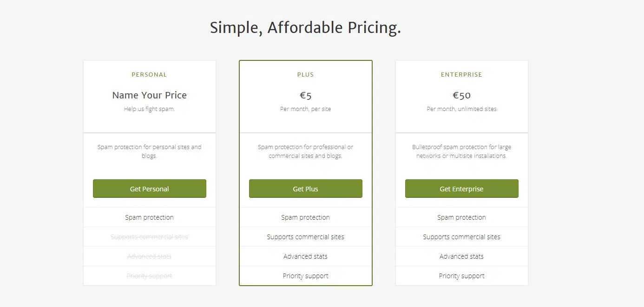Click the PLUS plan label
Viewport: 644px width, 307px height.
[305, 75]
